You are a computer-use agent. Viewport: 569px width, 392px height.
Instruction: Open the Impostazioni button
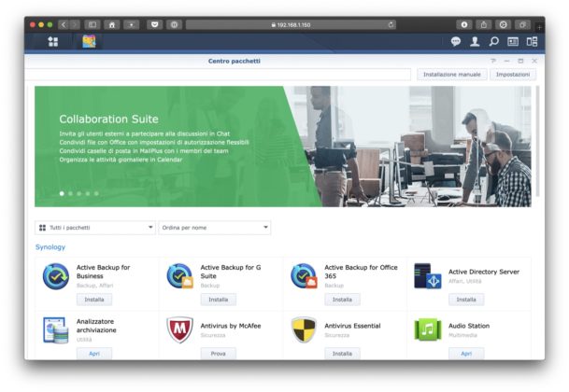513,75
